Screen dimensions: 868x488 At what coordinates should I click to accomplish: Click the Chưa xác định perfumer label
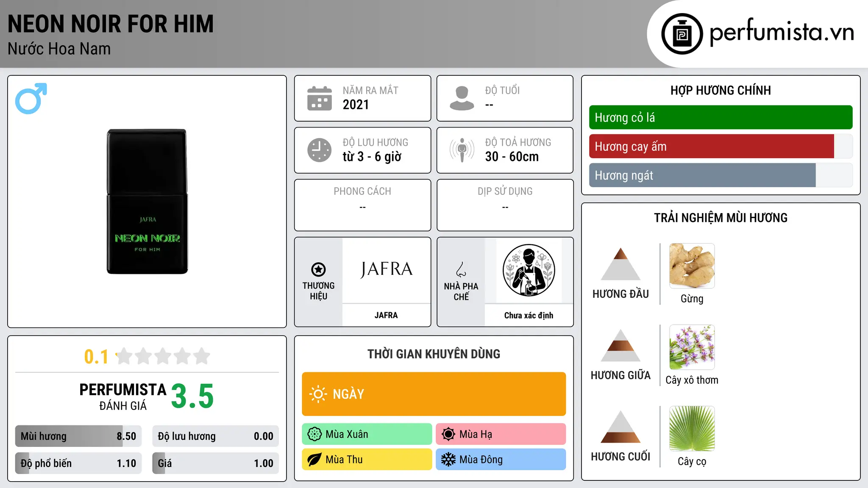(529, 315)
